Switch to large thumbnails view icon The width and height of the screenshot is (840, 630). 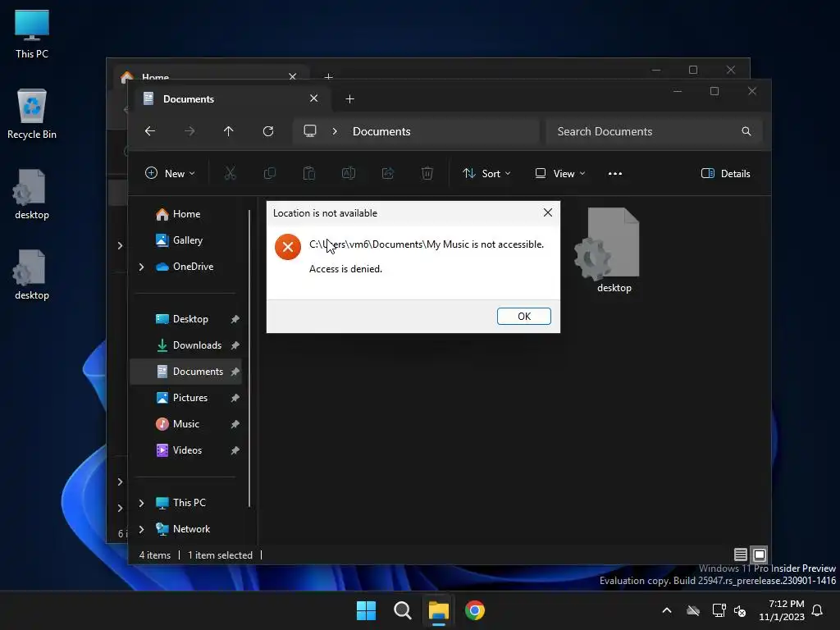(759, 555)
